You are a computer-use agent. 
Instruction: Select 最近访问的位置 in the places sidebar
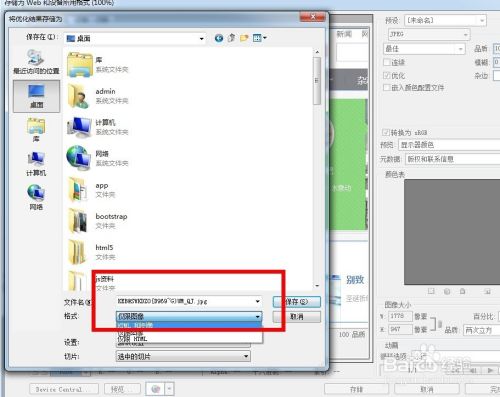36,62
